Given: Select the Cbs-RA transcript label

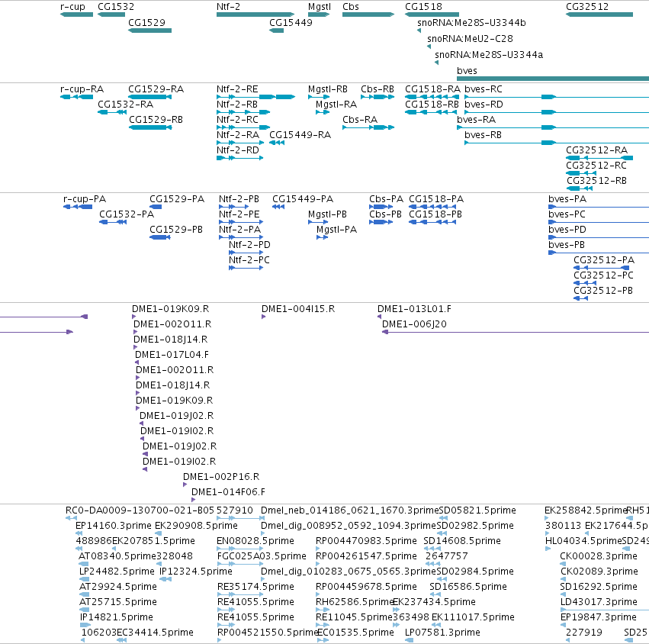Looking at the screenshot, I should (360, 120).
